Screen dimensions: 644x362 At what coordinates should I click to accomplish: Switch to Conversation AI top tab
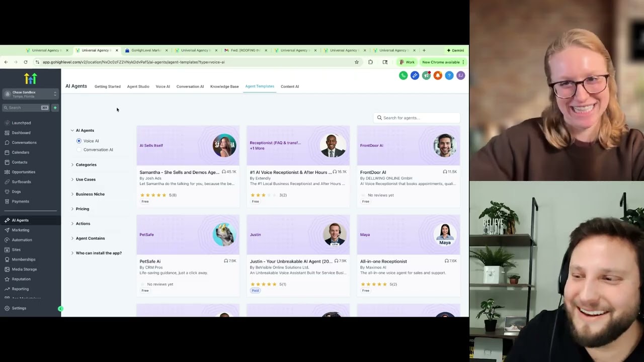pos(190,86)
